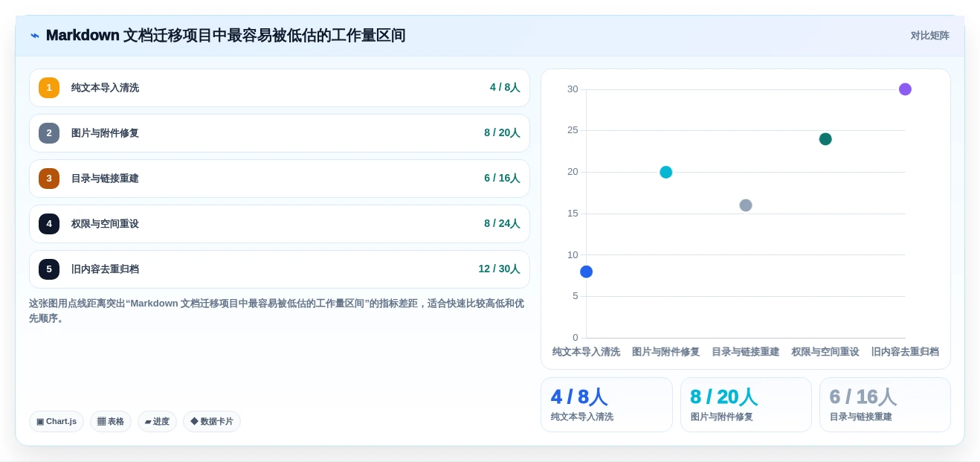Click the blue data point at 8
The height and width of the screenshot is (462, 980).
point(586,272)
